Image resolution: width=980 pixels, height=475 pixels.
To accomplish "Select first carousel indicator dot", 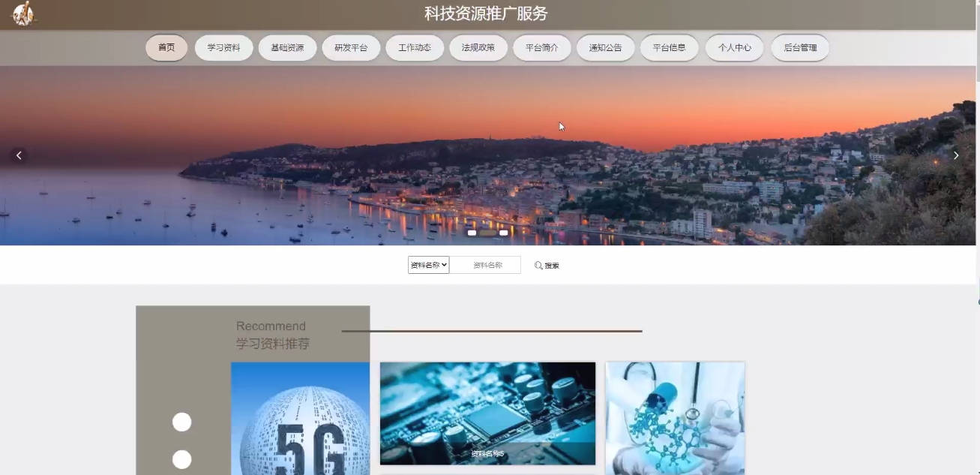I will [x=472, y=233].
